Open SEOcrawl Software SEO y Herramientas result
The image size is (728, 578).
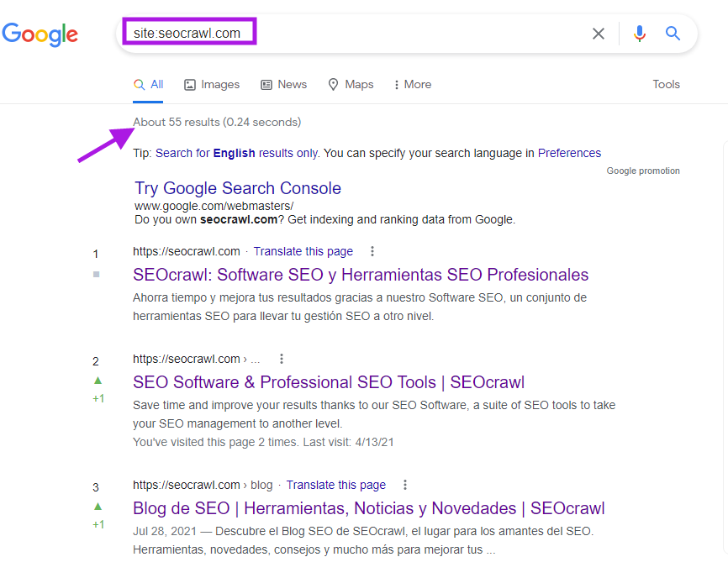[361, 275]
